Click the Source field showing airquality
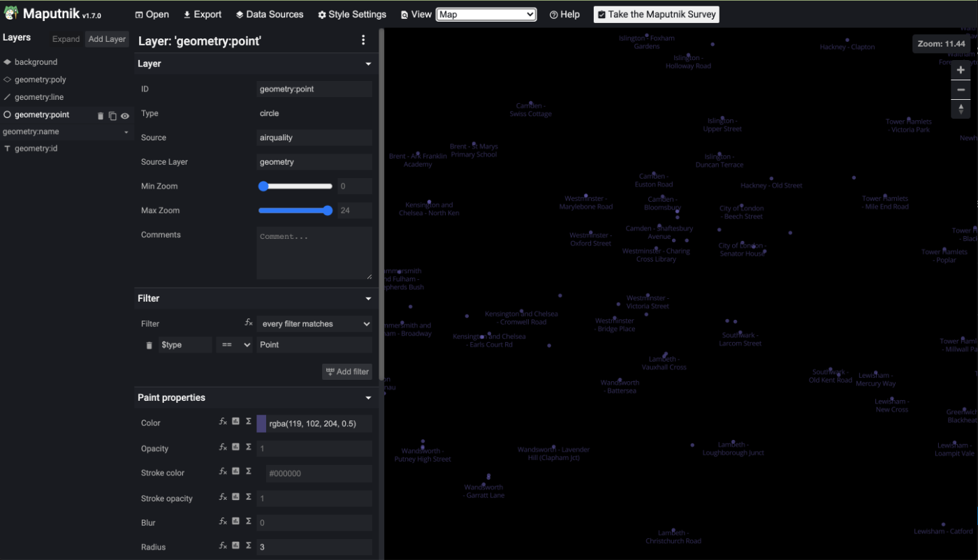Viewport: 978px width, 560px height. pyautogui.click(x=314, y=138)
